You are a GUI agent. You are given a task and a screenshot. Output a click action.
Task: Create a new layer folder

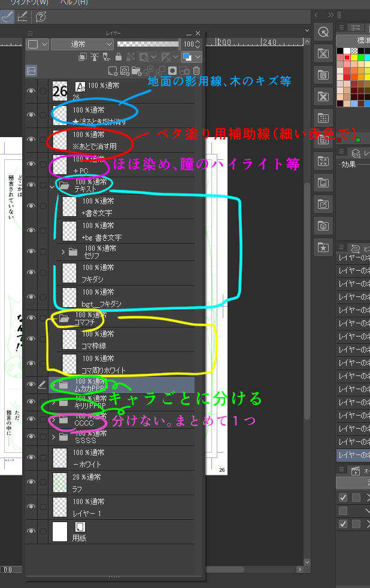(137, 71)
